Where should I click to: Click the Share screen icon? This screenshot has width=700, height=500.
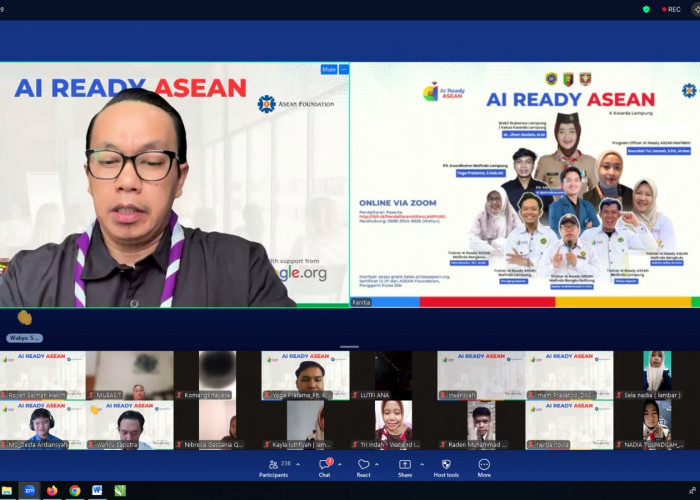tap(404, 465)
